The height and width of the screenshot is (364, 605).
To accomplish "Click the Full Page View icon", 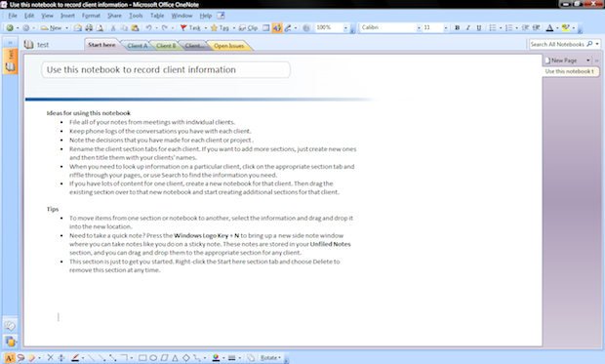I will (x=265, y=27).
